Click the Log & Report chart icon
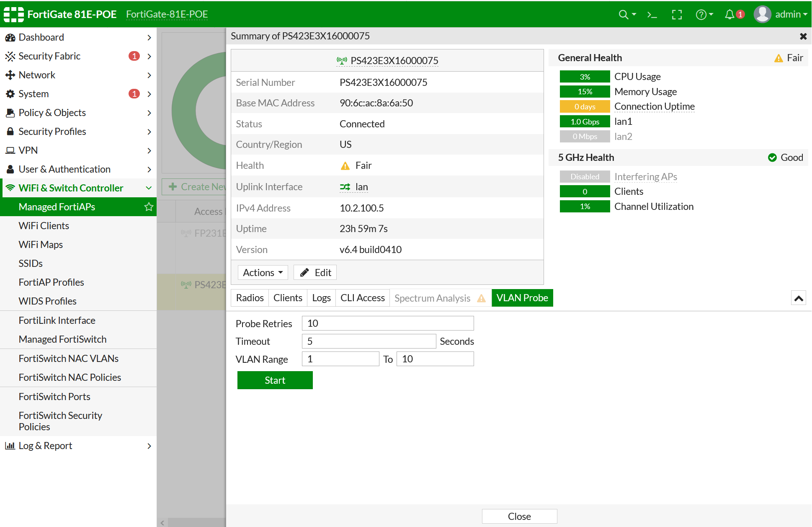This screenshot has height=527, width=812. coord(10,446)
